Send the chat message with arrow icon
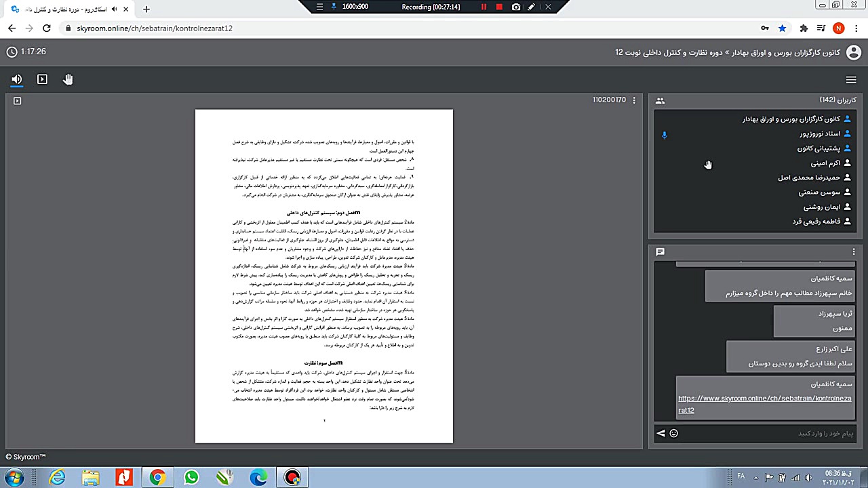 (660, 433)
